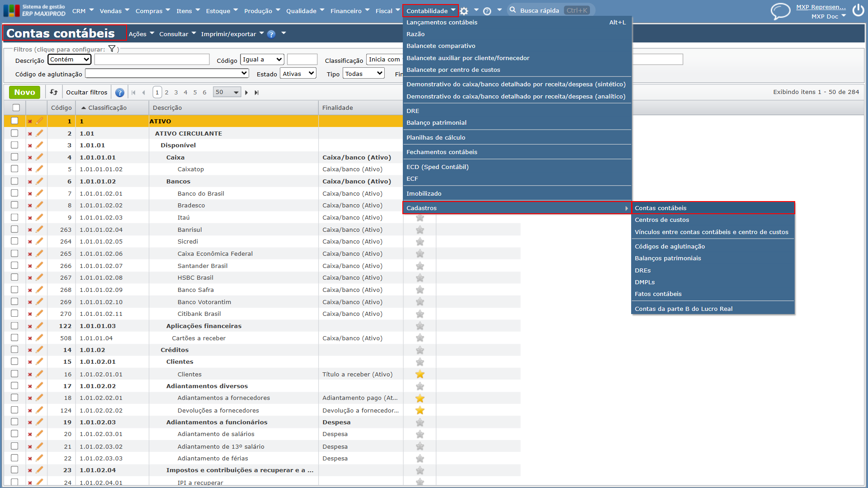
Task: Edit the Banco do Brasil account with pencil icon
Action: click(x=40, y=193)
